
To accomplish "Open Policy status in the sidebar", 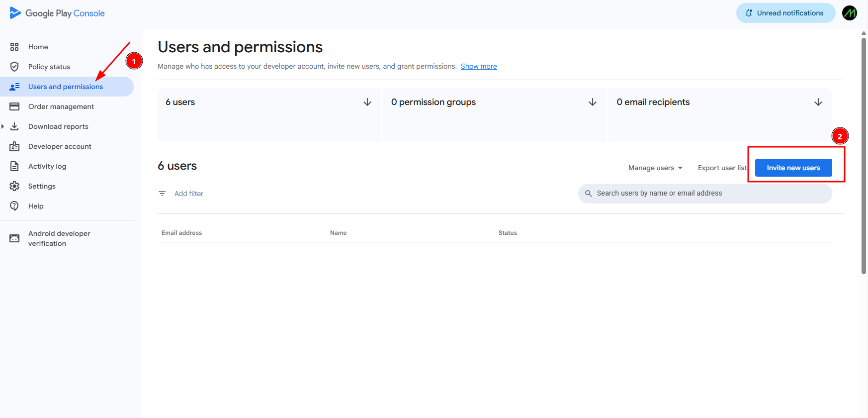I will tap(67, 67).
